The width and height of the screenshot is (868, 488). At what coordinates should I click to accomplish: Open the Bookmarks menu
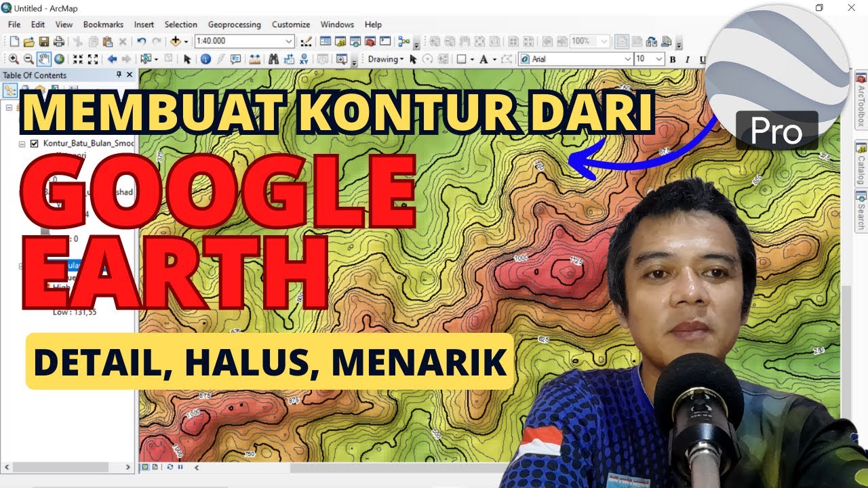tap(103, 24)
